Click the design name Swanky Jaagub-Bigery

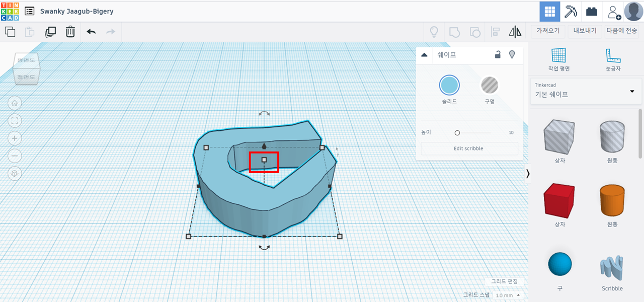click(x=76, y=11)
